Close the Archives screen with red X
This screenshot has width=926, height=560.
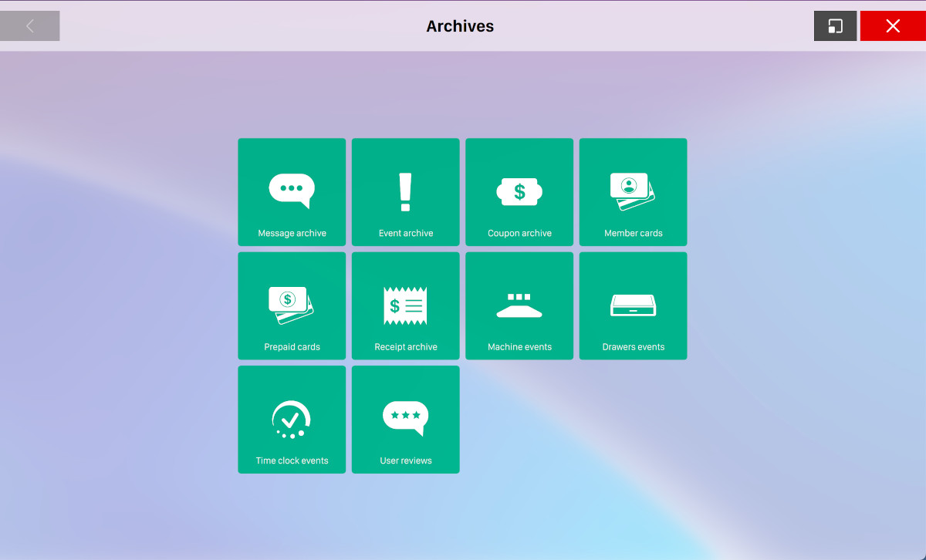[x=893, y=26]
